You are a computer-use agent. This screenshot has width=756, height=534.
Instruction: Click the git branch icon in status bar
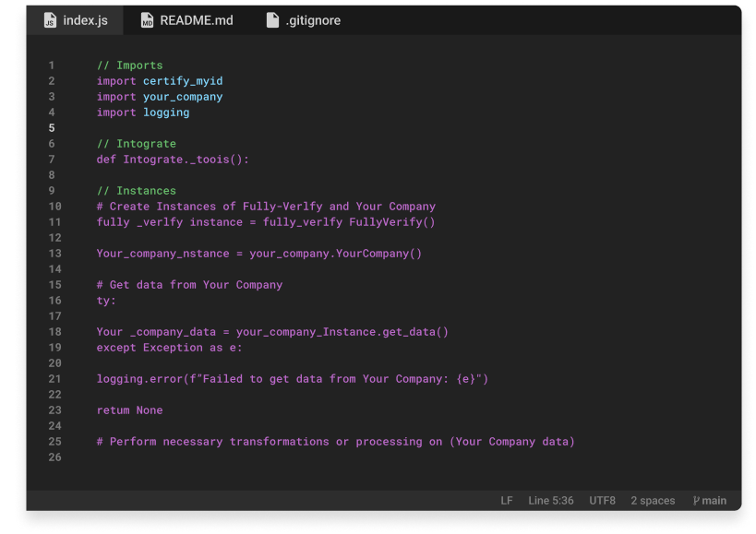click(696, 501)
